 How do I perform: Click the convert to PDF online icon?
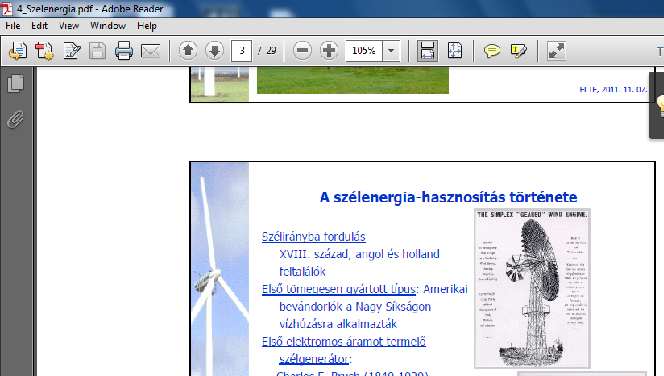pos(18,51)
